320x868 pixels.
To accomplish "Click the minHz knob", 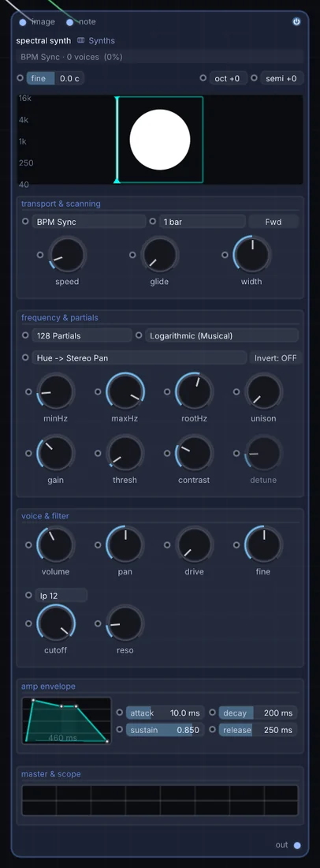I will click(55, 391).
